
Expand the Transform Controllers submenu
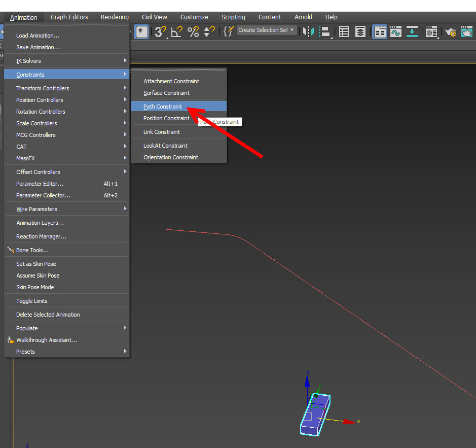coord(67,88)
